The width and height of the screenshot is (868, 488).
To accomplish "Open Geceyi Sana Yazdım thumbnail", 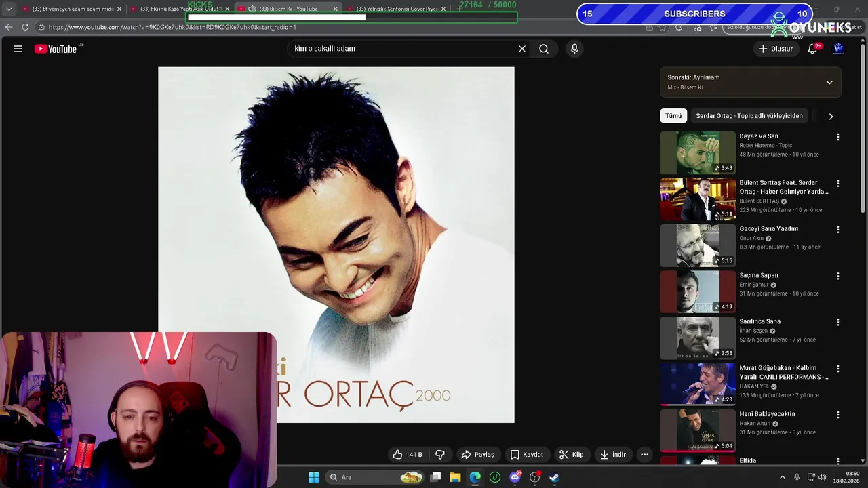I will click(x=698, y=245).
